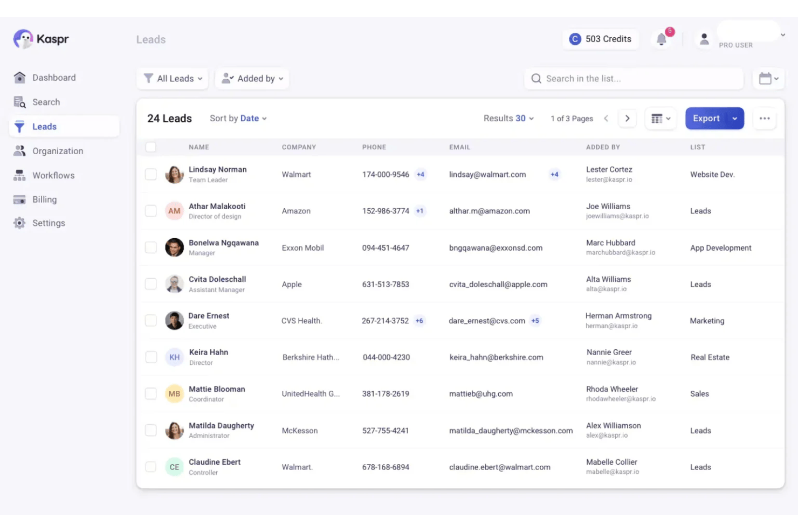Expand the user account menu chevron
The height and width of the screenshot is (532, 798).
(x=783, y=35)
